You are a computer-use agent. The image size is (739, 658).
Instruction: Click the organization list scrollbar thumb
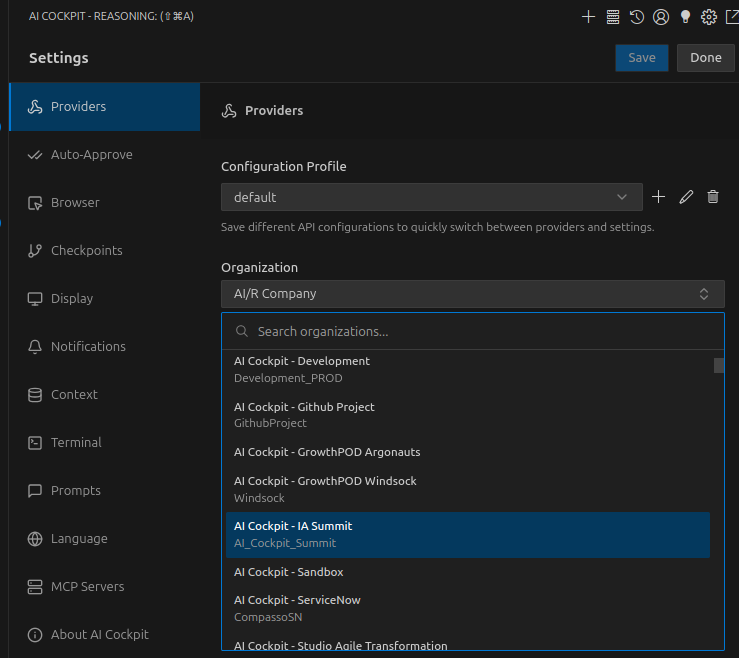coord(719,365)
